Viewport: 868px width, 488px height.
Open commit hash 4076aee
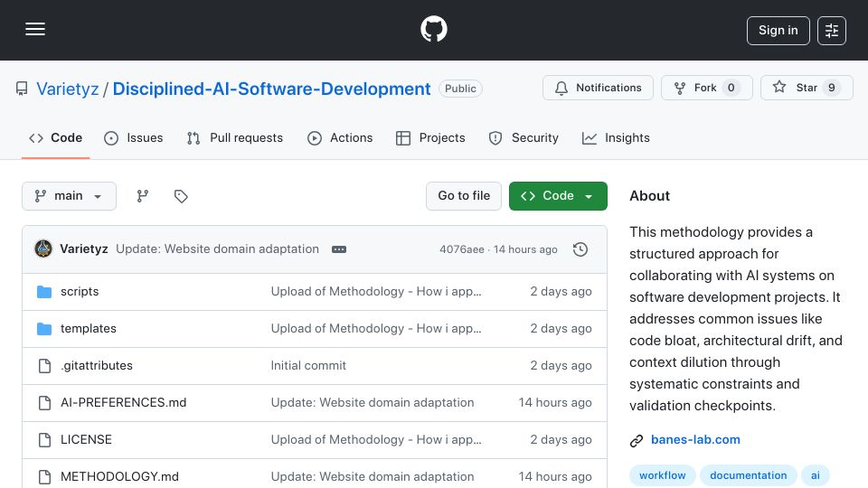pos(462,249)
